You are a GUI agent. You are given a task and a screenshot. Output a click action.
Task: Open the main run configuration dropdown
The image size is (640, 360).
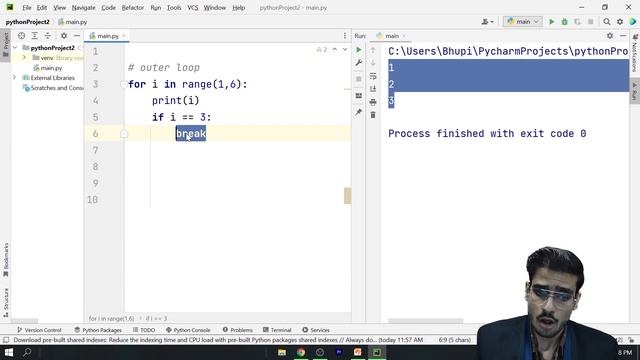point(523,22)
